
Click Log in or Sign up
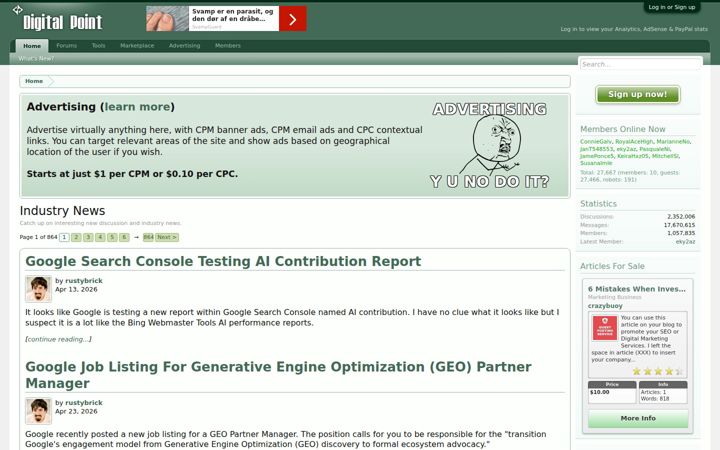point(671,7)
